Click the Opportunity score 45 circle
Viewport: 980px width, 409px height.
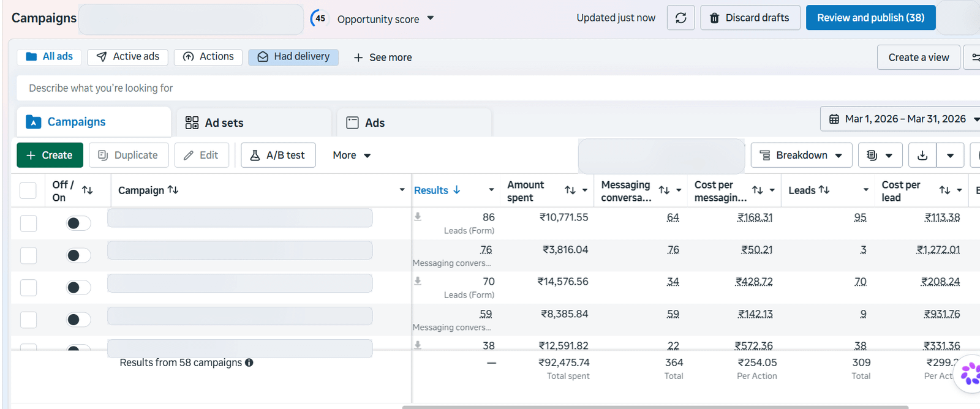320,18
